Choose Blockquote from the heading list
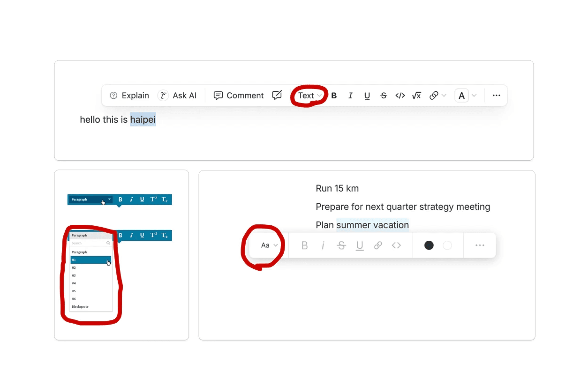Image resolution: width=588 pixels, height=385 pixels. (x=90, y=307)
